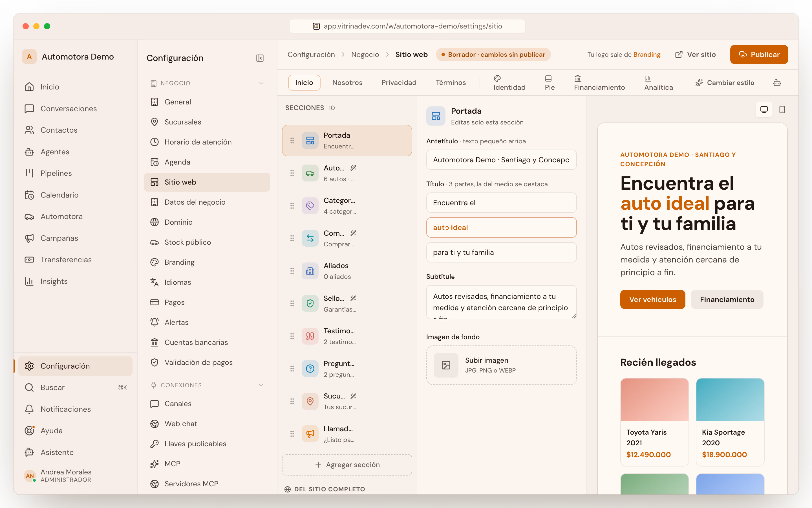Open the Analítica tab
Image resolution: width=812 pixels, height=508 pixels.
coord(658,83)
